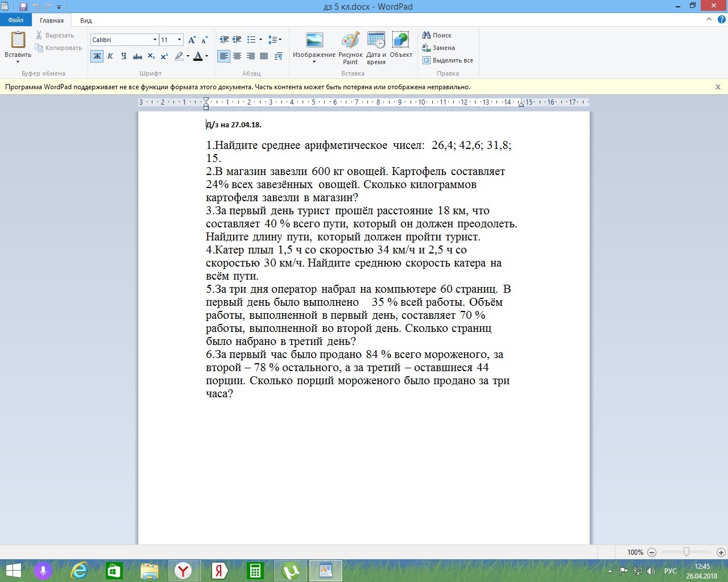Align text to the left
The height and width of the screenshot is (582, 728).
point(224,56)
